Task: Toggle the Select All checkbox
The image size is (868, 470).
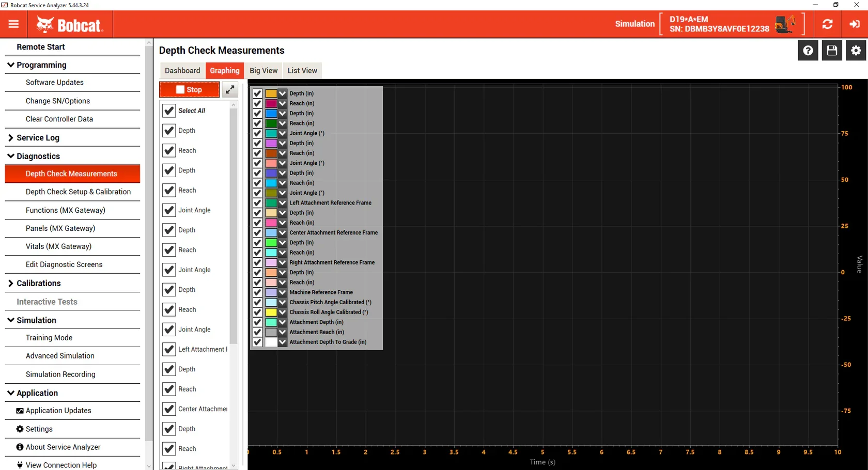Action: point(169,111)
